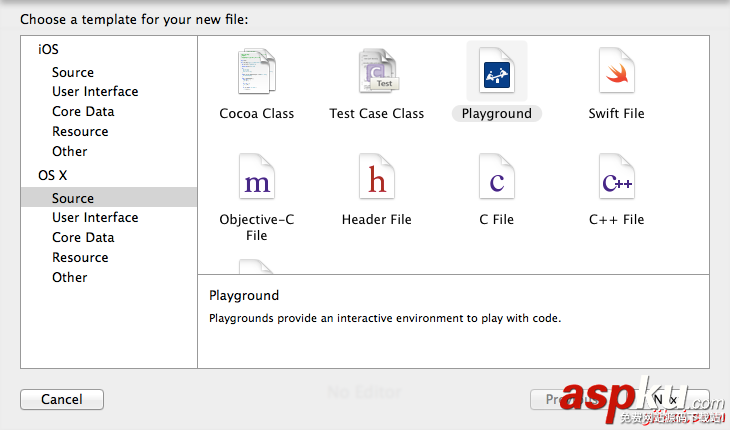Click the iOS category header

click(48, 49)
